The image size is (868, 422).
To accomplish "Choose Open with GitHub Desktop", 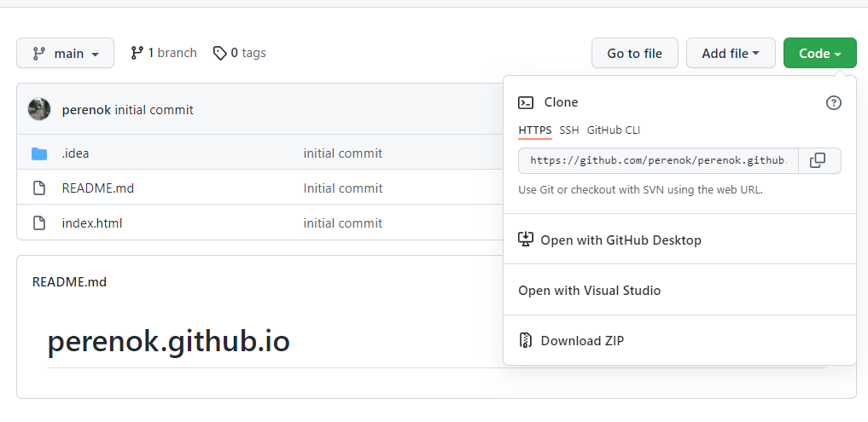I will point(679,240).
